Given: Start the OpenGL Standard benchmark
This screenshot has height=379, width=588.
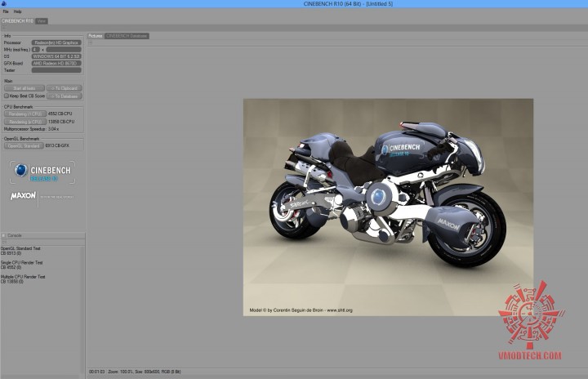Looking at the screenshot, I should coord(24,145).
